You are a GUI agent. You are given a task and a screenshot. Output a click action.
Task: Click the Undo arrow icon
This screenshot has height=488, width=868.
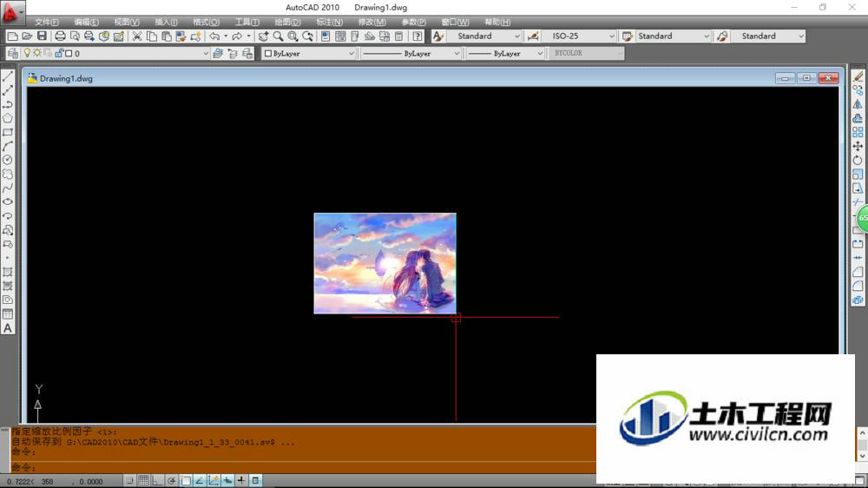pos(214,36)
